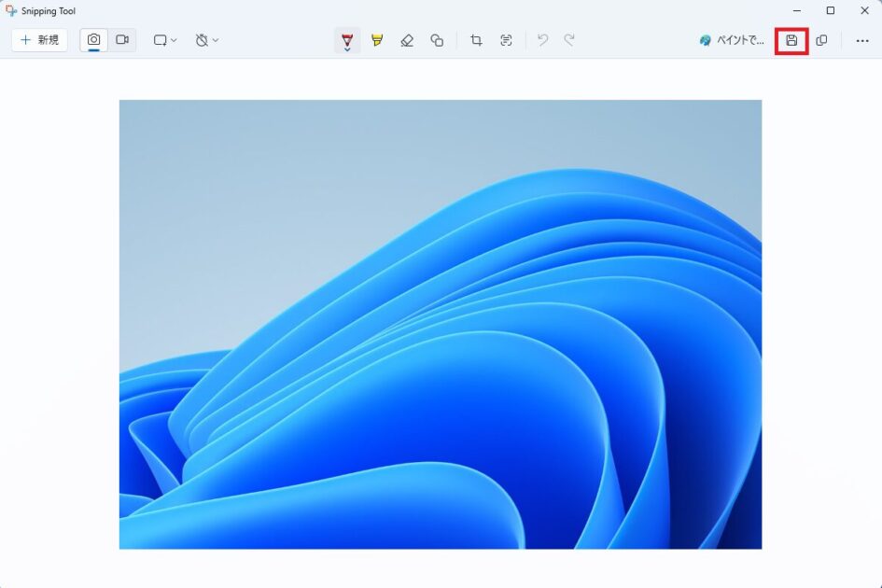Click the captured wallpaper image
Screen dimensions: 882x588
pyautogui.click(x=441, y=324)
